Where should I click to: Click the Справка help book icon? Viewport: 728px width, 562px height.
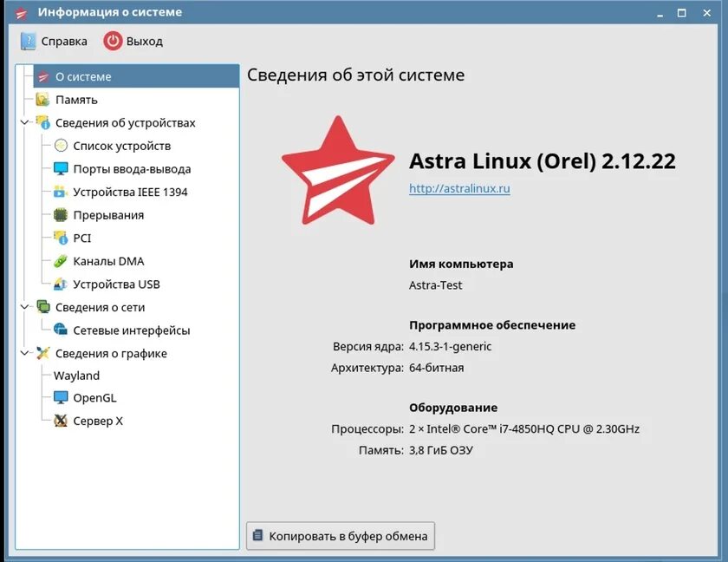(28, 42)
